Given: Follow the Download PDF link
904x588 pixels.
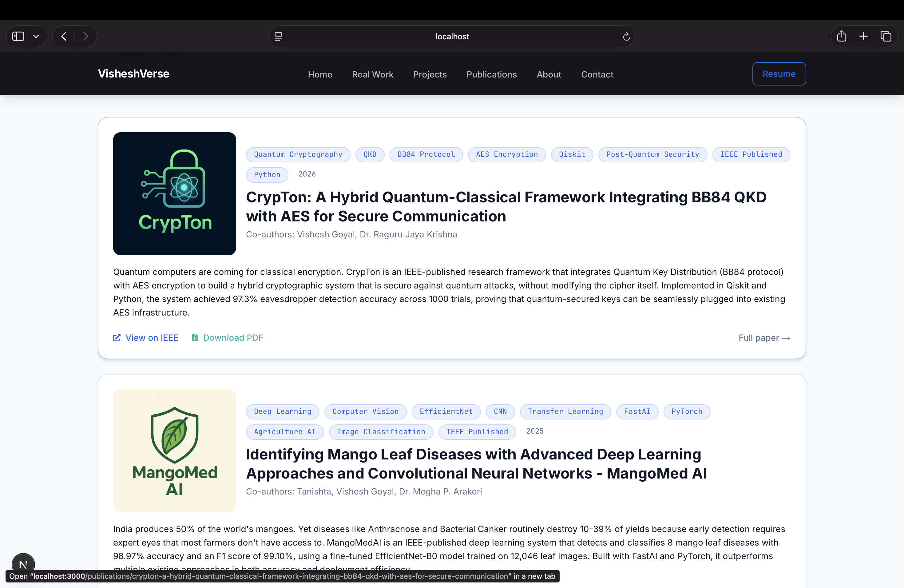Looking at the screenshot, I should (233, 338).
